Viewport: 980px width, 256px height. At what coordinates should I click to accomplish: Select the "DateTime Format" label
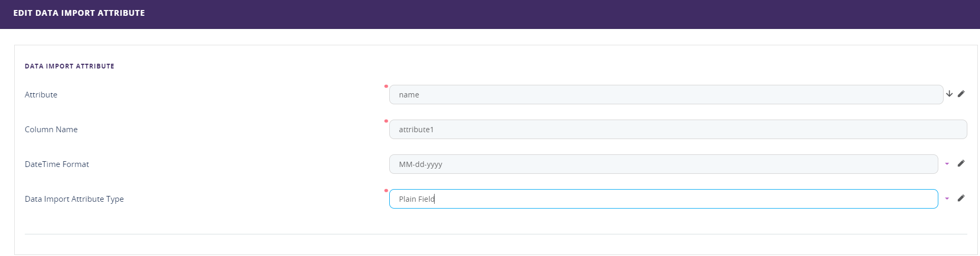[57, 164]
